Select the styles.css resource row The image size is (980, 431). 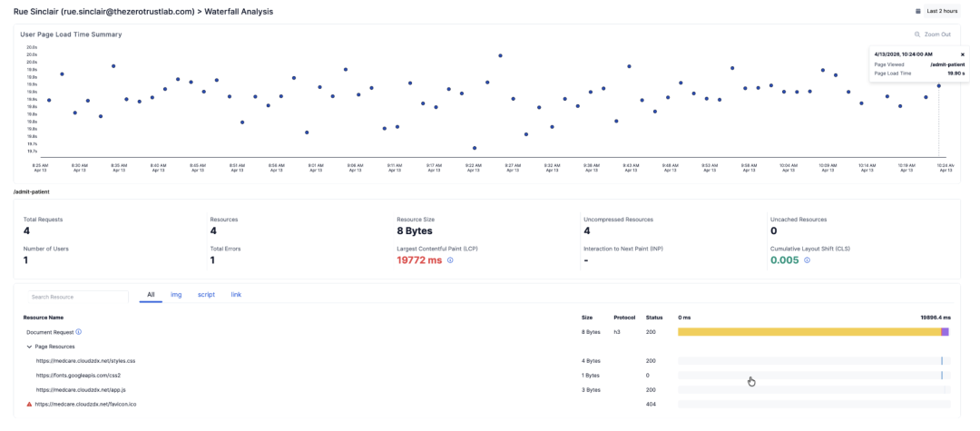[x=84, y=361]
